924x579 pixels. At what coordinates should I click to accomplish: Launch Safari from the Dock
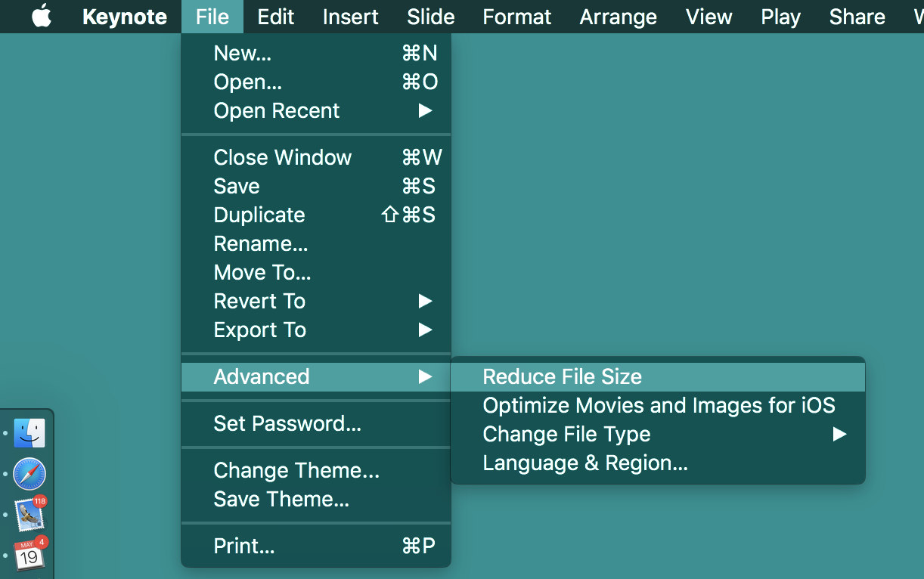[29, 474]
